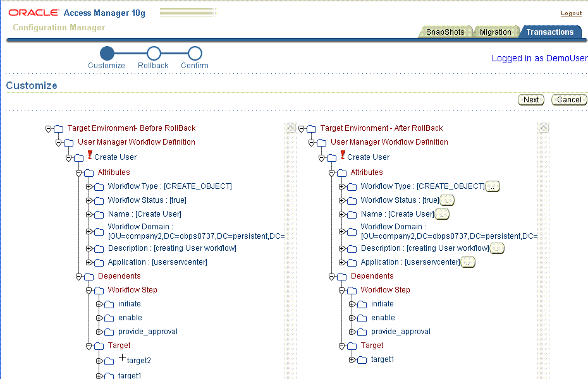Viewport: 588px width, 379px height.
Task: Open the Description [creating User workflow] edit icon
Action: click(497, 248)
